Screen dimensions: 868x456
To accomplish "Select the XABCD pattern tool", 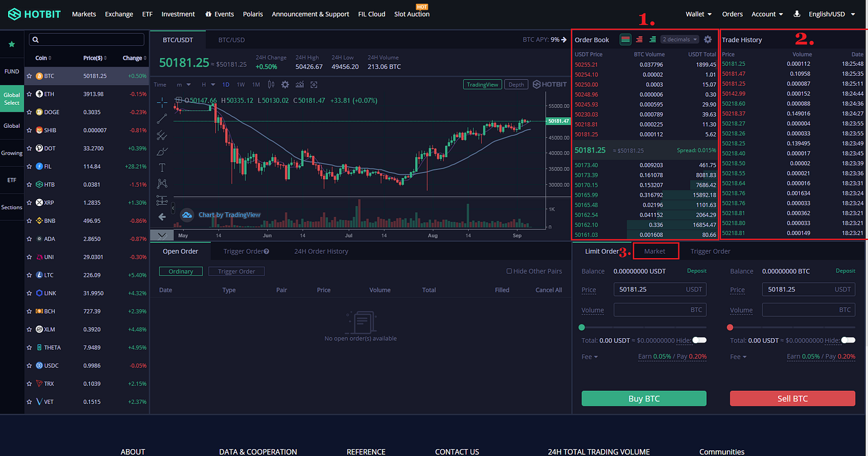I will click(162, 183).
